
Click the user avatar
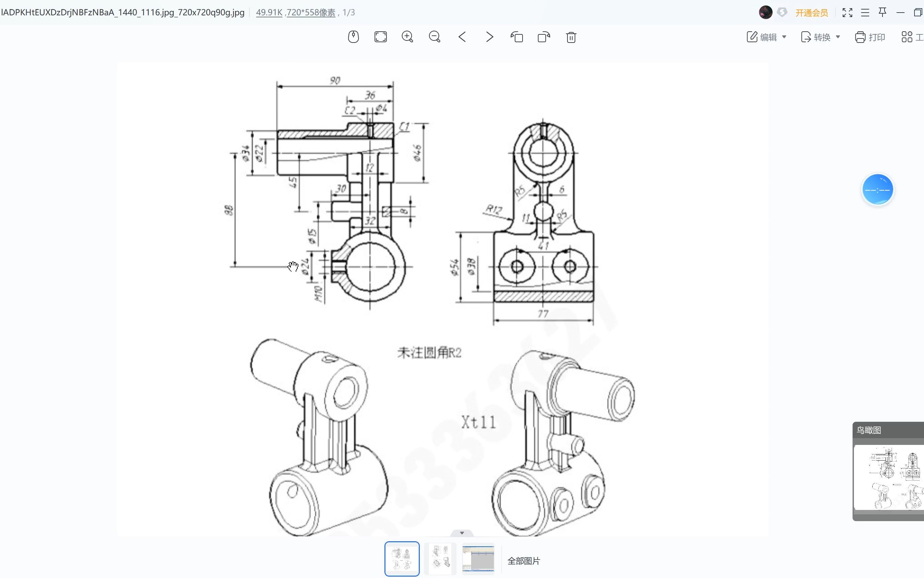[765, 12]
